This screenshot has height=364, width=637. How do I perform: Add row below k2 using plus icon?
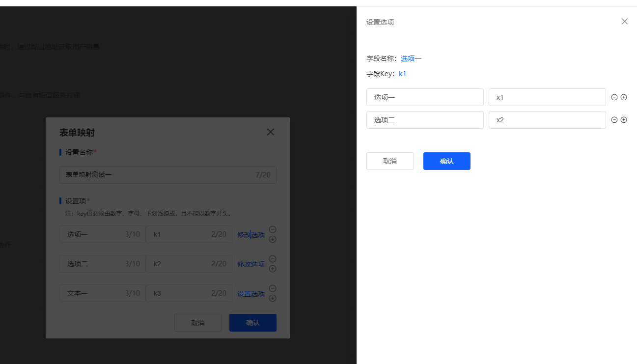(273, 269)
